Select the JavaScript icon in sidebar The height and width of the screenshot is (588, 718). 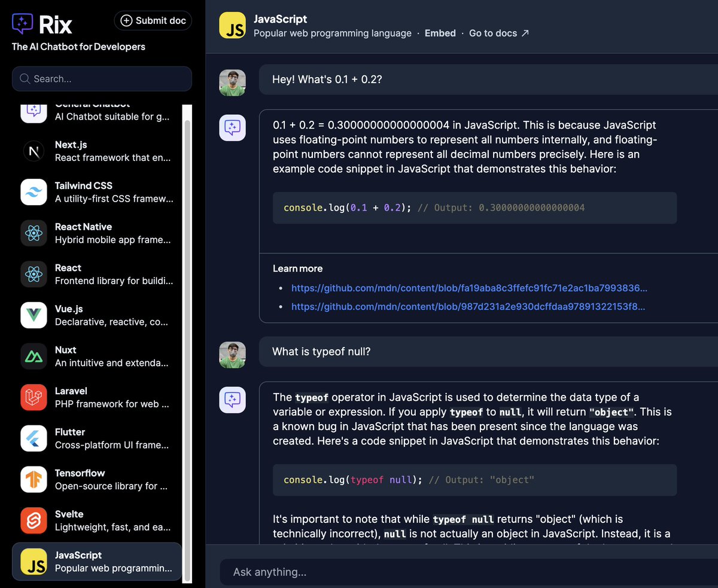tap(34, 562)
